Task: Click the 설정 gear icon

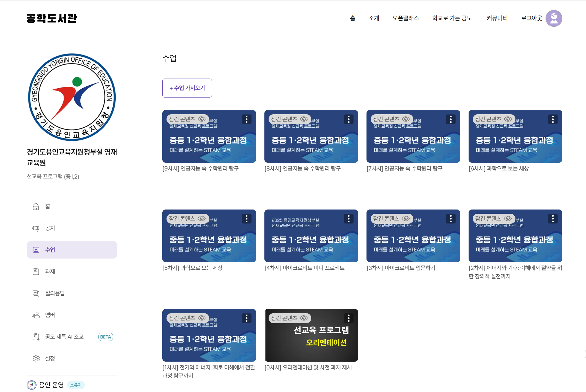Action: click(x=36, y=359)
